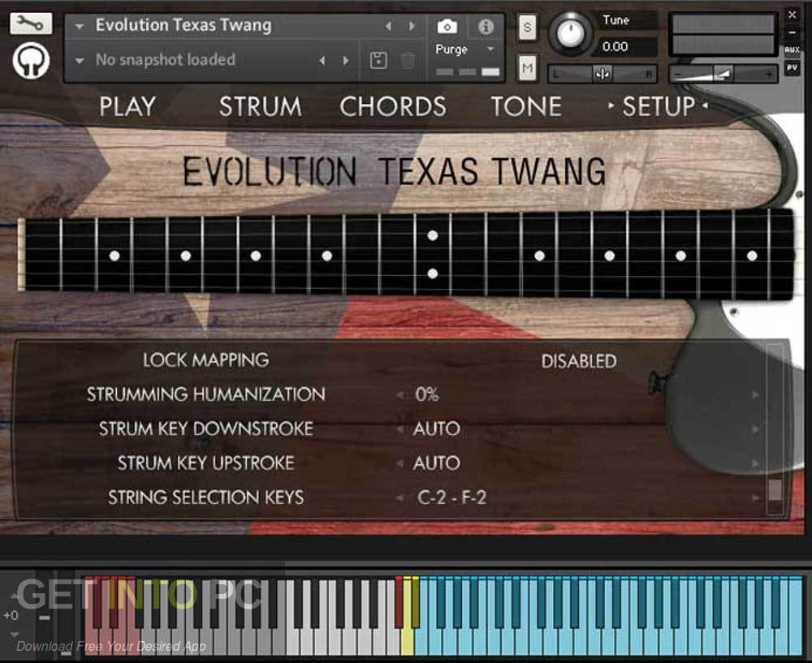This screenshot has width=812, height=663.
Task: Open the wrench instrument options icon
Action: (31, 24)
